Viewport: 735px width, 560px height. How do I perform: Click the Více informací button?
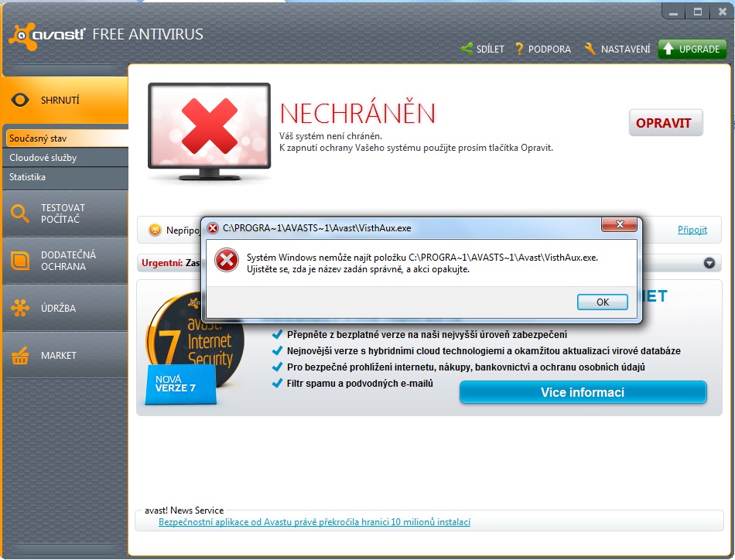click(583, 392)
